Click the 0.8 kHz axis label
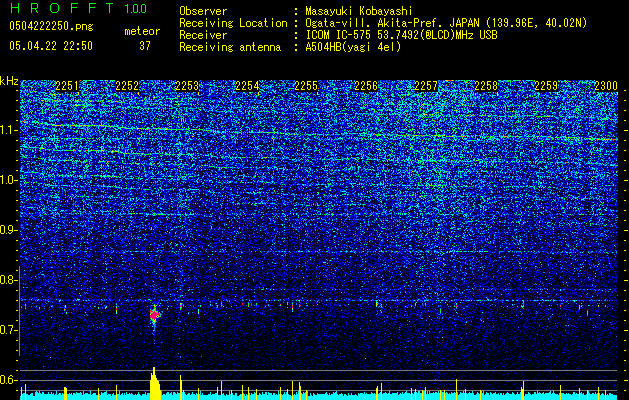 [x=9, y=280]
